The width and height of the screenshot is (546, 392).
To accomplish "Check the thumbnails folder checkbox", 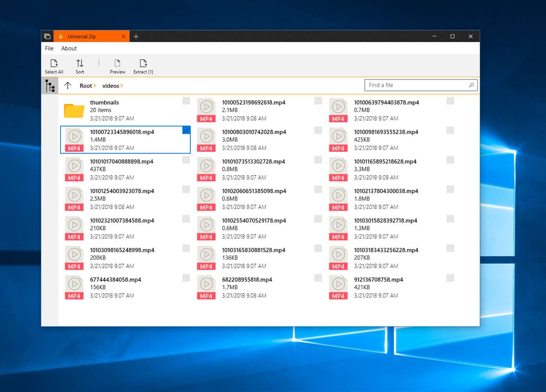I will (186, 101).
